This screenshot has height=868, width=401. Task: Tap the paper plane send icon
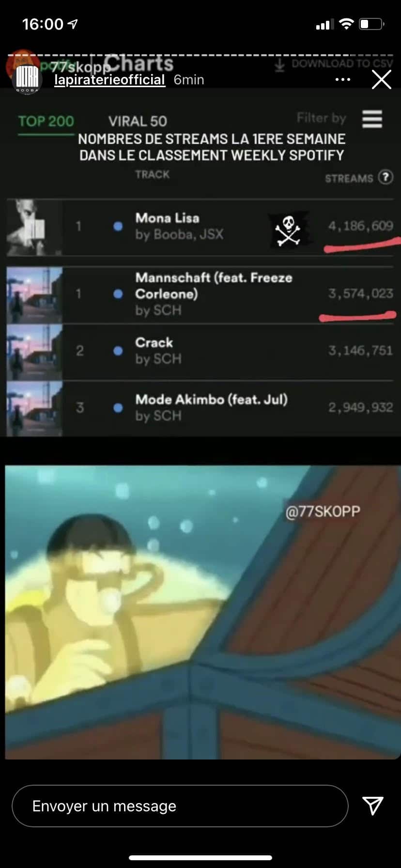pos(373,806)
